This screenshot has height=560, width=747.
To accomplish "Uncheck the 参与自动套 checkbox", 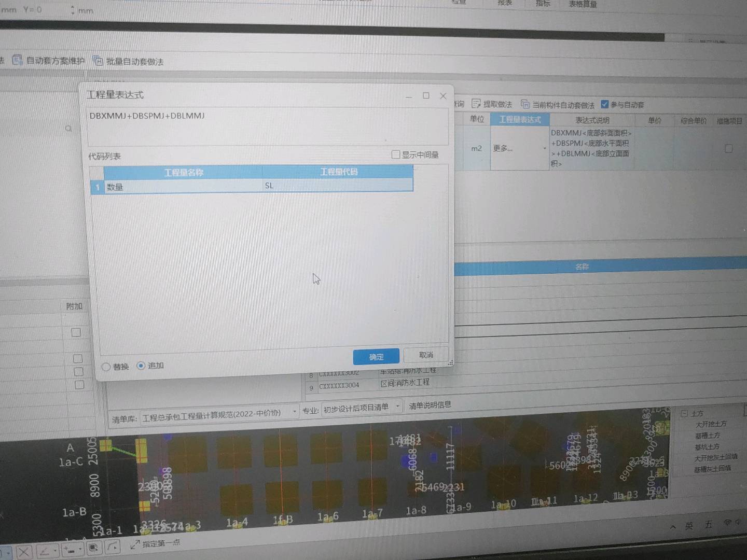I will pos(604,104).
